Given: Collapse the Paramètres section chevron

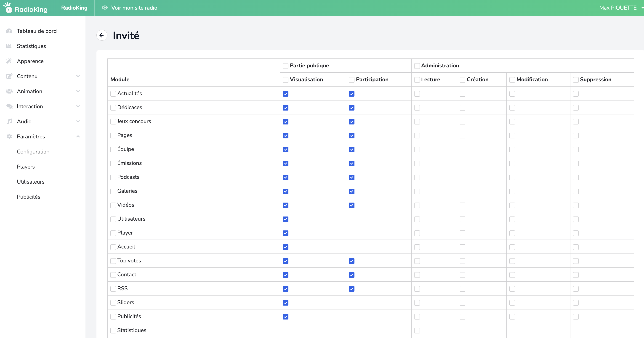Looking at the screenshot, I should pos(78,136).
